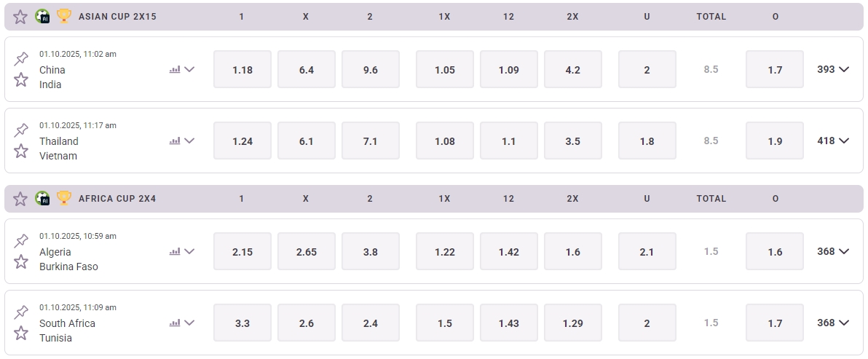
Task: Pin the China vs India match
Action: click(x=21, y=59)
